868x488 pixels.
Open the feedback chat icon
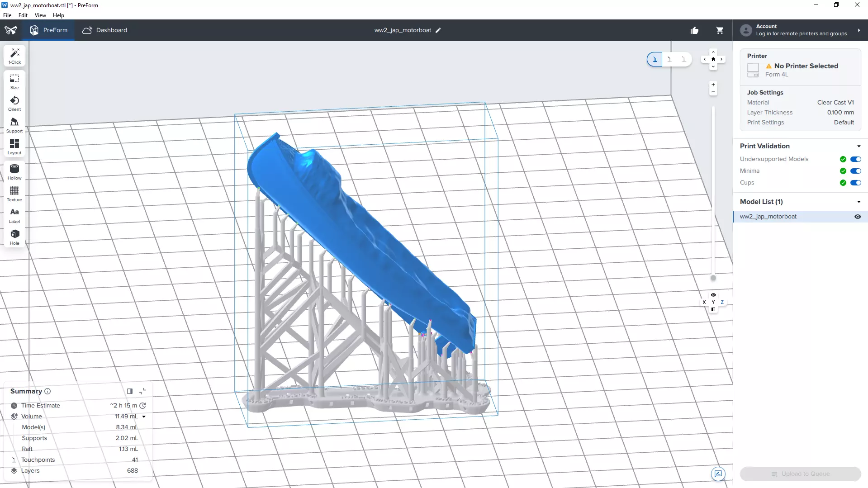tap(718, 474)
